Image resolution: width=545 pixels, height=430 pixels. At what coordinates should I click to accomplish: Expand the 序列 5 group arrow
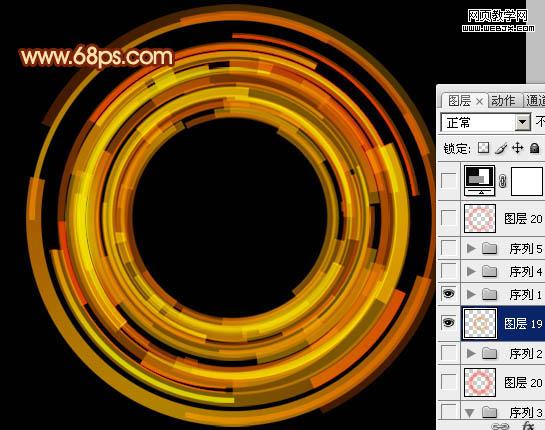pyautogui.click(x=471, y=248)
